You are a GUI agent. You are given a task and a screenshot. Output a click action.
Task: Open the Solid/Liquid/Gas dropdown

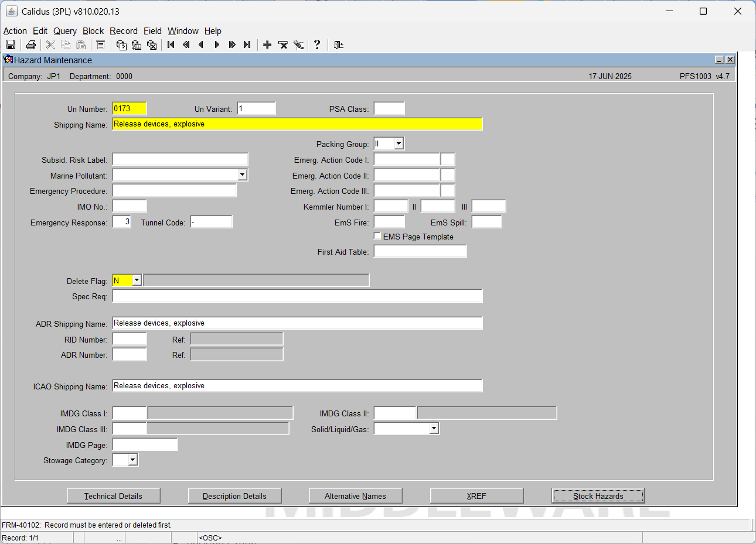click(434, 429)
